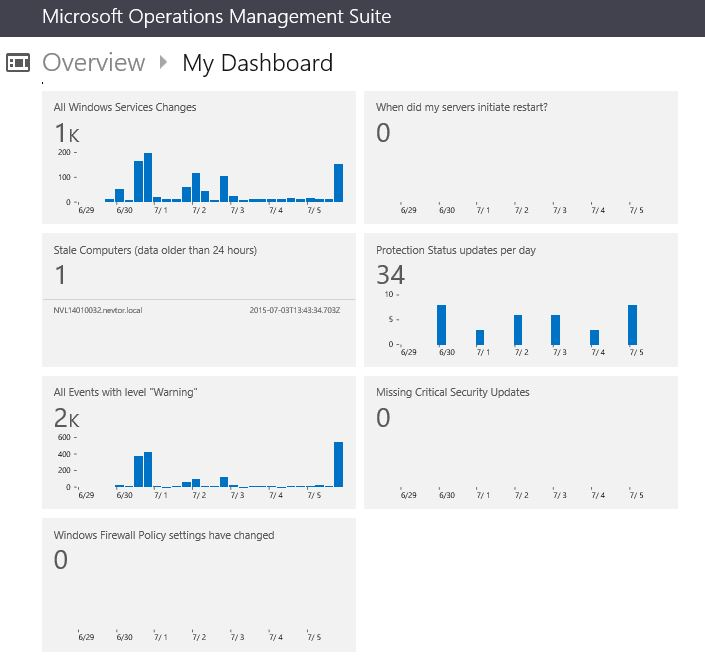
Task: Click the 2015-07-03T13:43:34.703Z timestamp
Action: (294, 310)
